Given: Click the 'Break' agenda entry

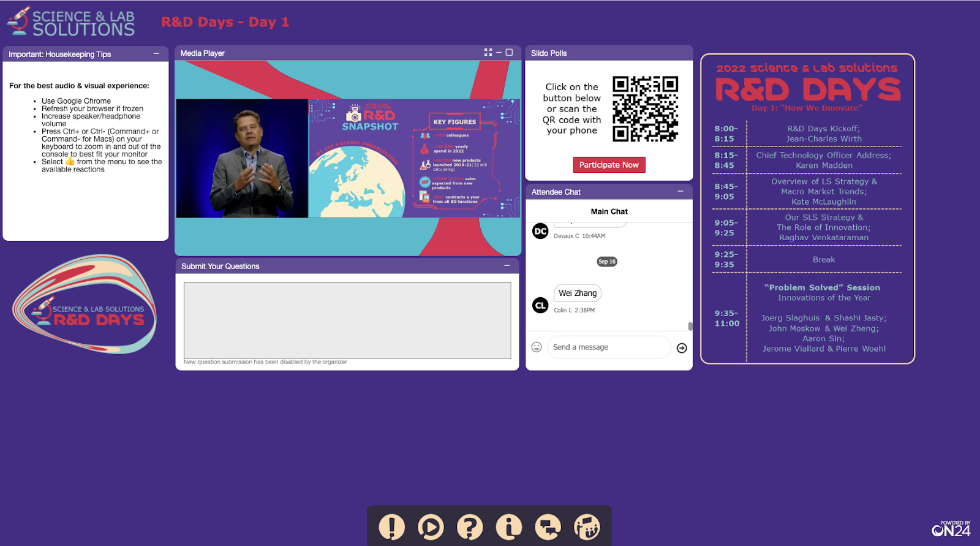Looking at the screenshot, I should coord(824,260).
